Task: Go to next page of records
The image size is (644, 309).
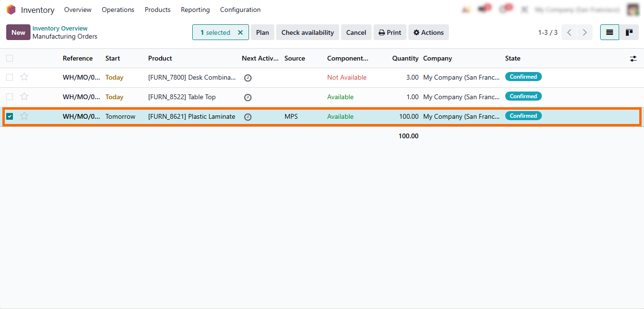Action: (x=584, y=32)
